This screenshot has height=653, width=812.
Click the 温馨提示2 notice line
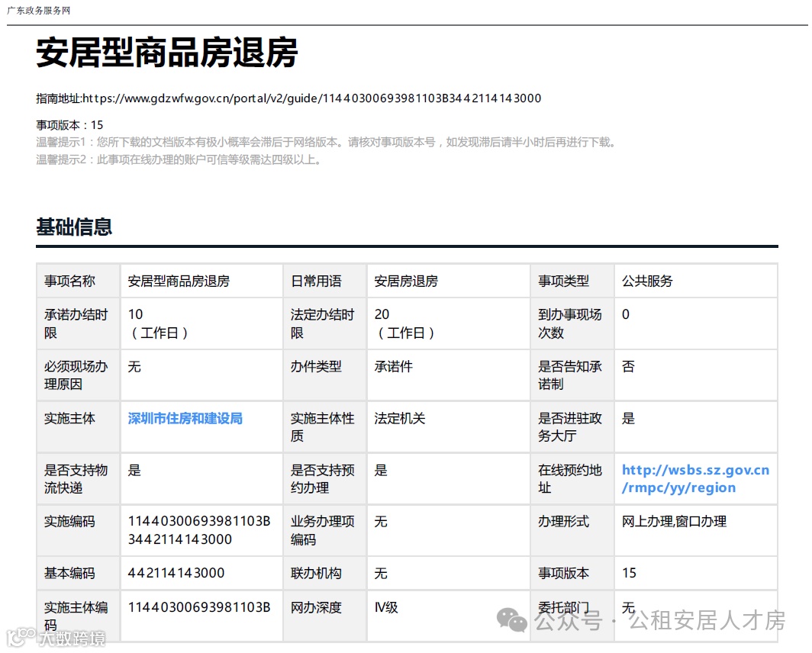point(179,159)
